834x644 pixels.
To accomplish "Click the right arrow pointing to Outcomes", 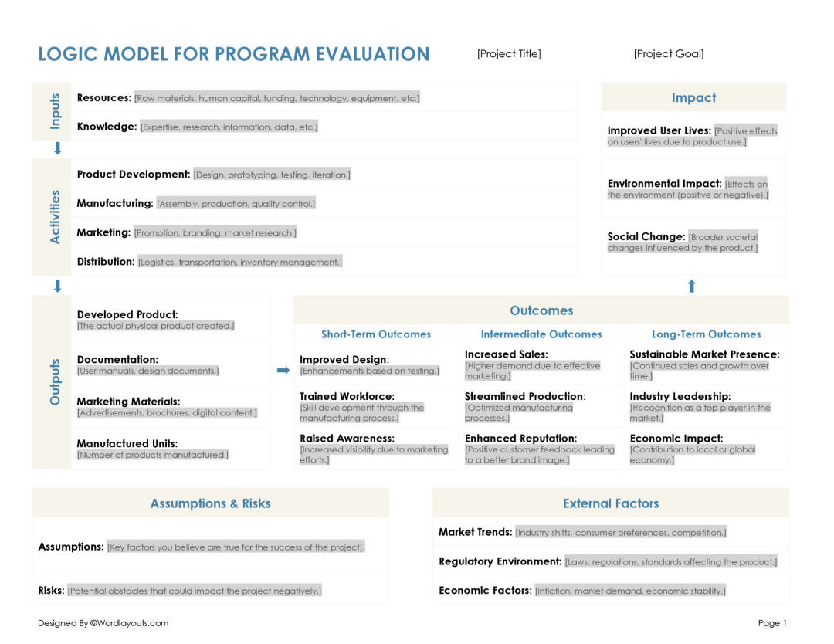I will [283, 371].
